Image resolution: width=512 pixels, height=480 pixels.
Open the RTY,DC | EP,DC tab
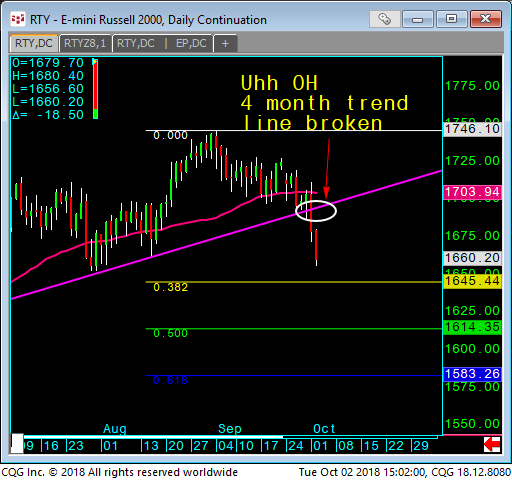(x=162, y=43)
